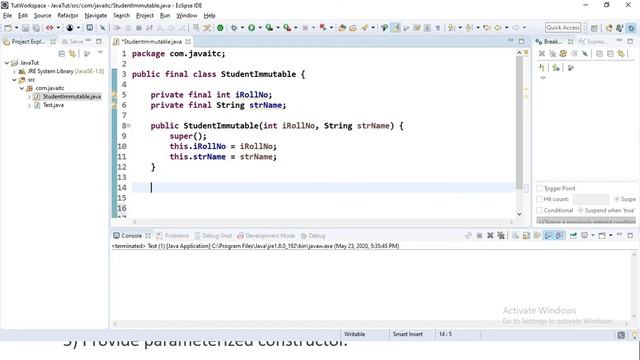Open the File menu
Image resolution: width=640 pixels, height=360 pixels.
7,16
